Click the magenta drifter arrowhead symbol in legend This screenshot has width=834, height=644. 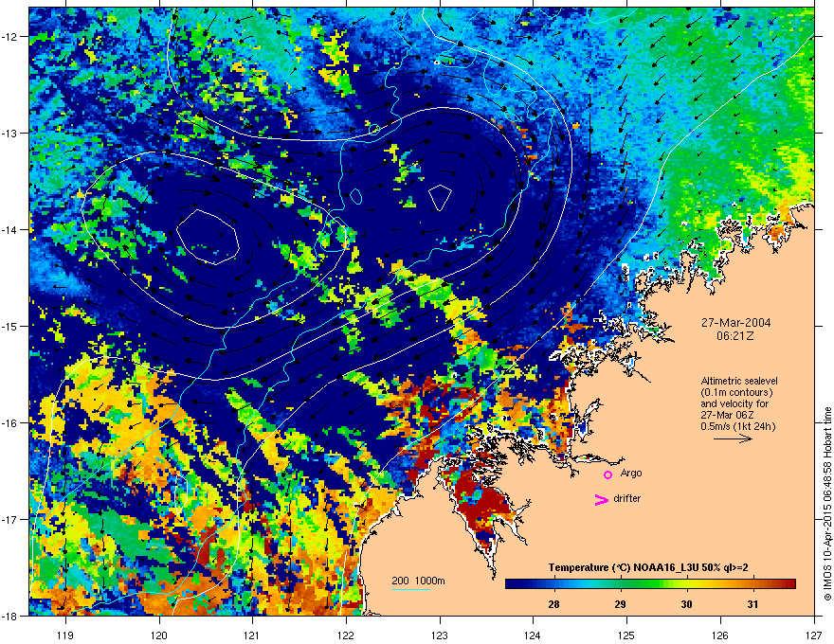tap(602, 499)
